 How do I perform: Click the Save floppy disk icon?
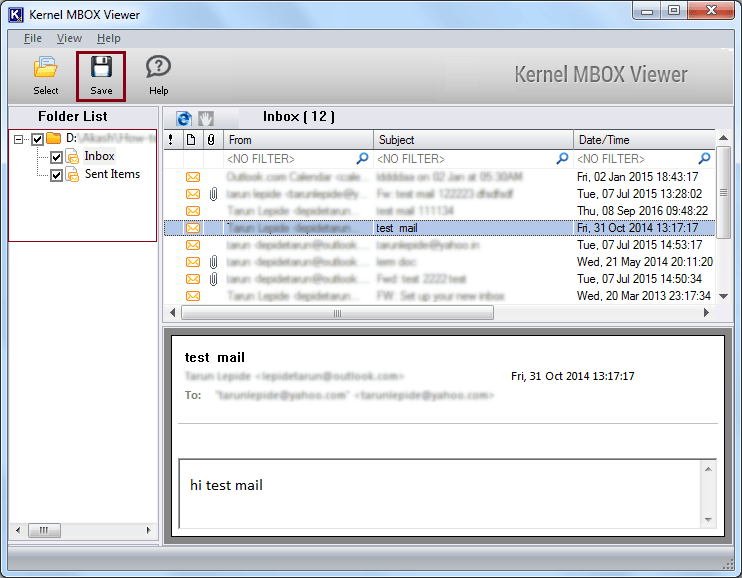101,67
